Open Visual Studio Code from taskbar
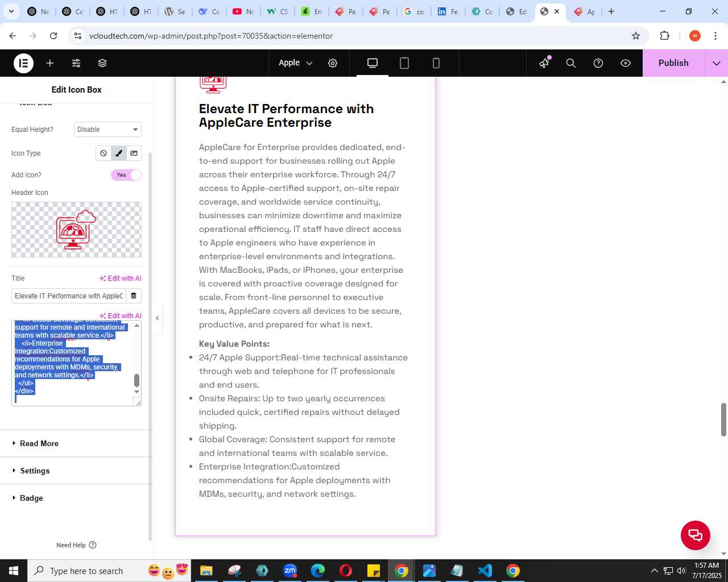 click(x=485, y=571)
